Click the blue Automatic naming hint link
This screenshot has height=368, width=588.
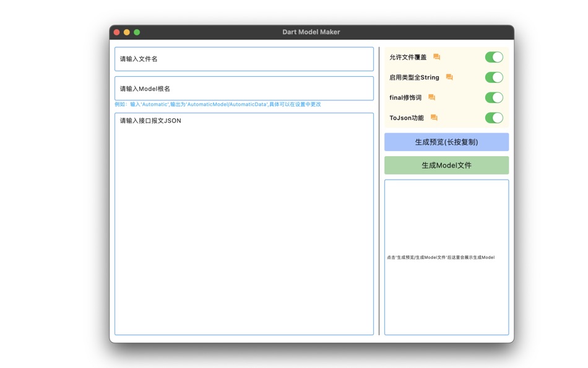click(x=217, y=104)
